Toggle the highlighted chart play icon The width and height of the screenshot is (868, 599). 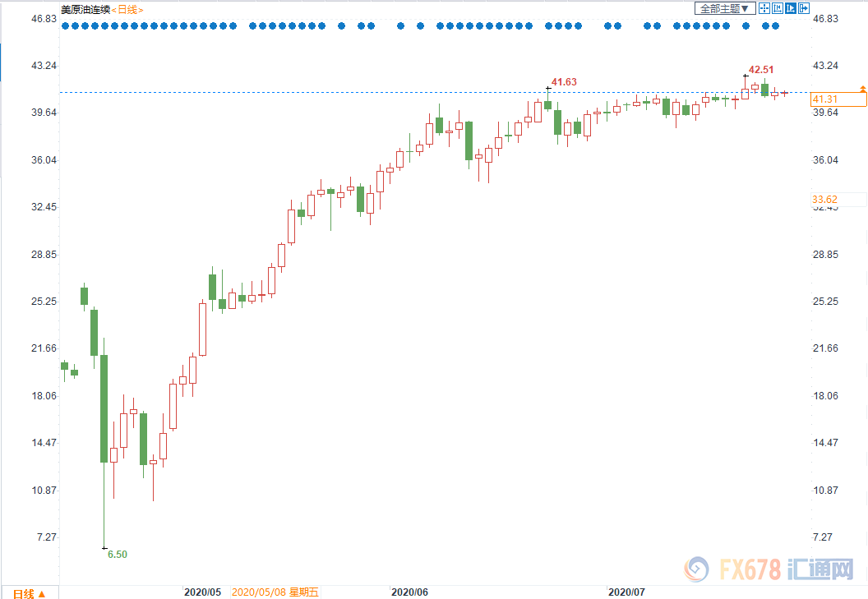point(790,8)
